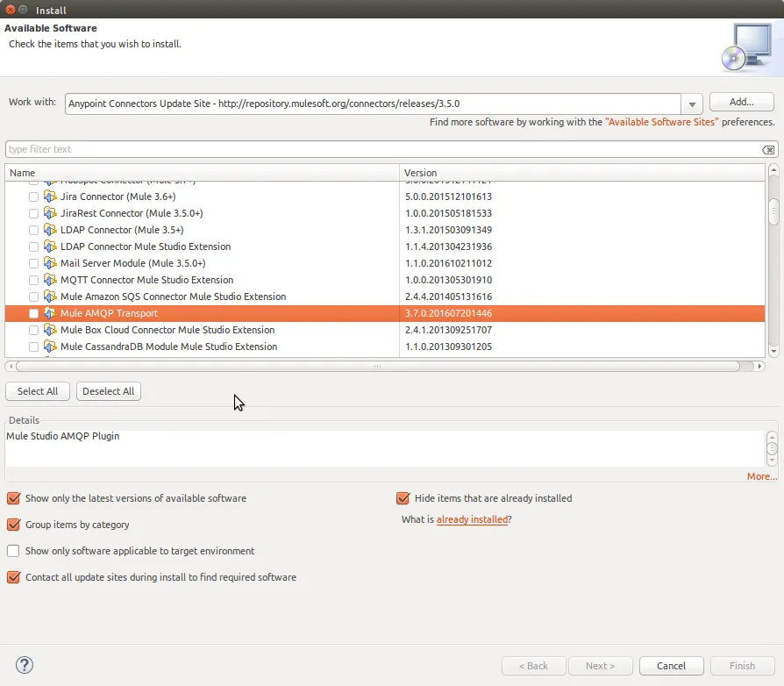Image resolution: width=784 pixels, height=686 pixels.
Task: Check the MQTT Connector checkbox
Action: point(33,281)
